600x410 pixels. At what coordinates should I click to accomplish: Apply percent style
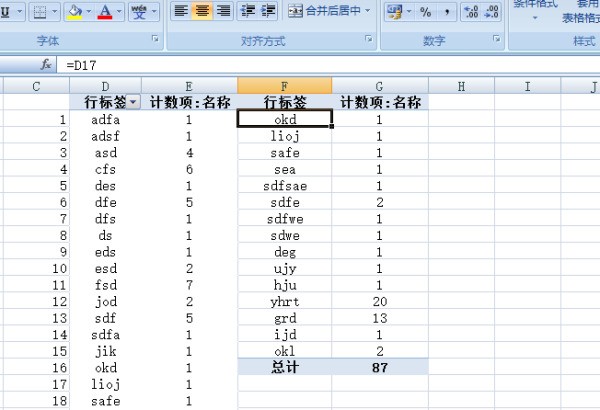click(426, 12)
